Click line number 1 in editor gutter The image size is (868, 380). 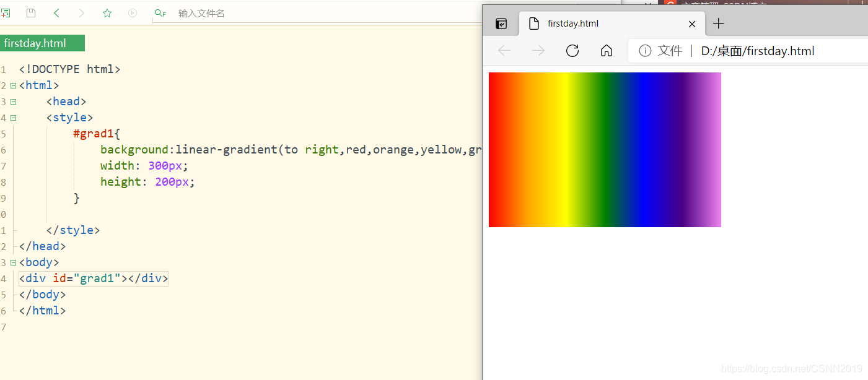pos(3,69)
